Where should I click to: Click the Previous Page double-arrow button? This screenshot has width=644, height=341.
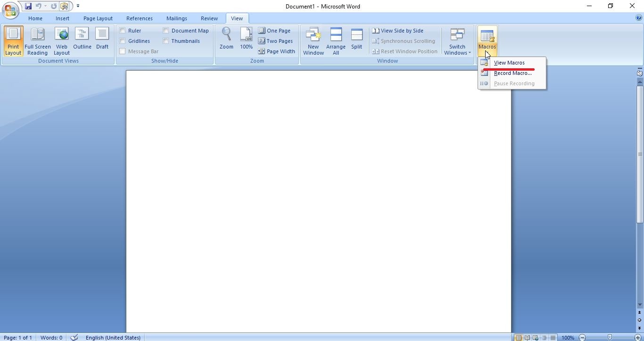(x=640, y=312)
